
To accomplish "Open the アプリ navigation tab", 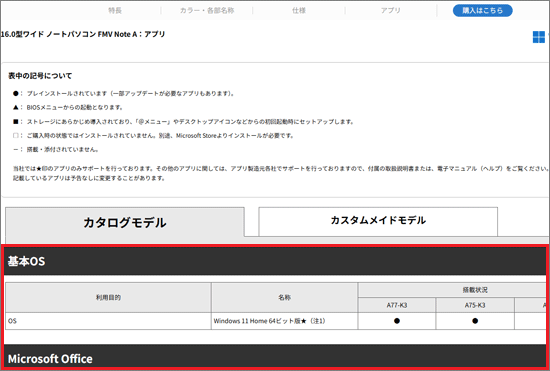I will click(391, 11).
